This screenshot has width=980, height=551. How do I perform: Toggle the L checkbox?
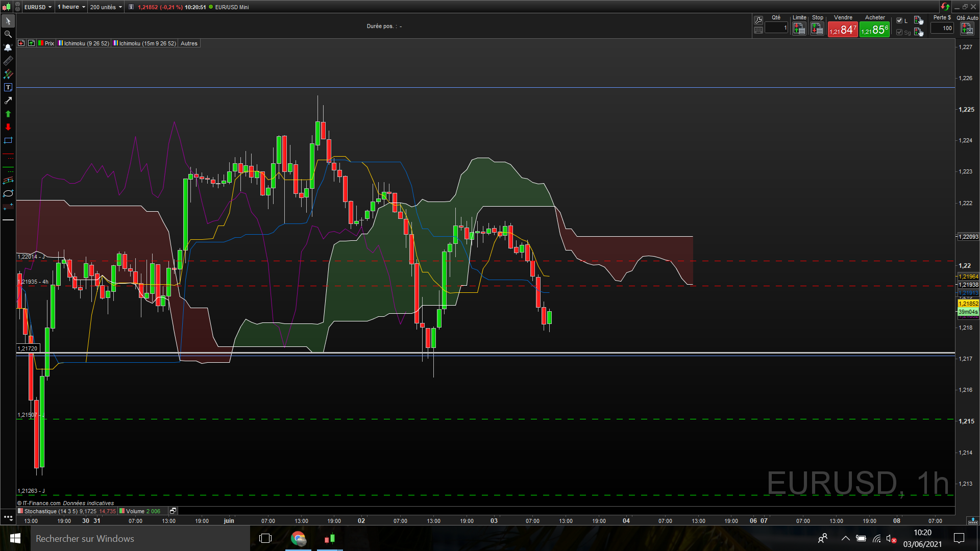[899, 20]
